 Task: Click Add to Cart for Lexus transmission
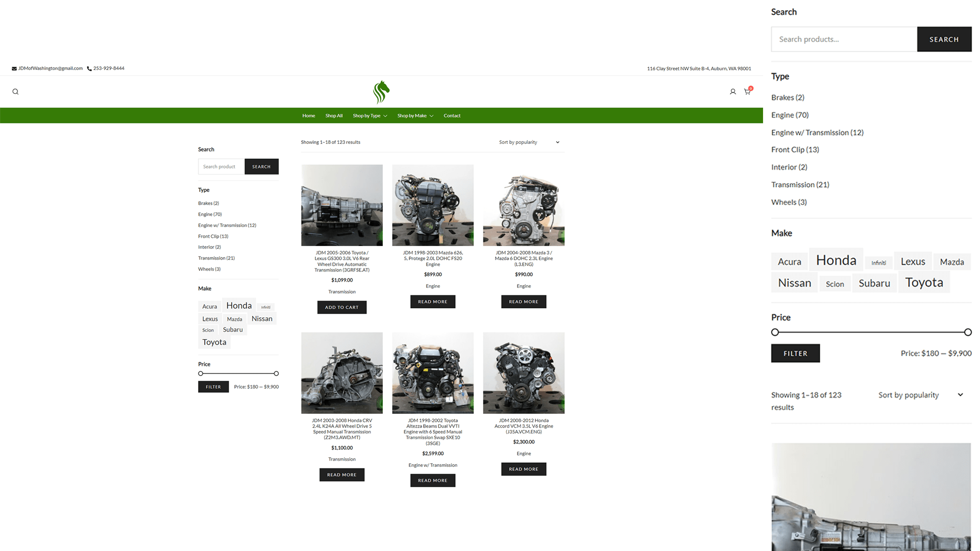(x=341, y=307)
